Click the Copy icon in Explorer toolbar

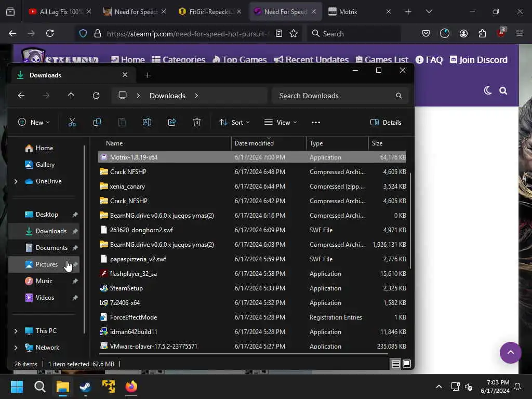97,122
